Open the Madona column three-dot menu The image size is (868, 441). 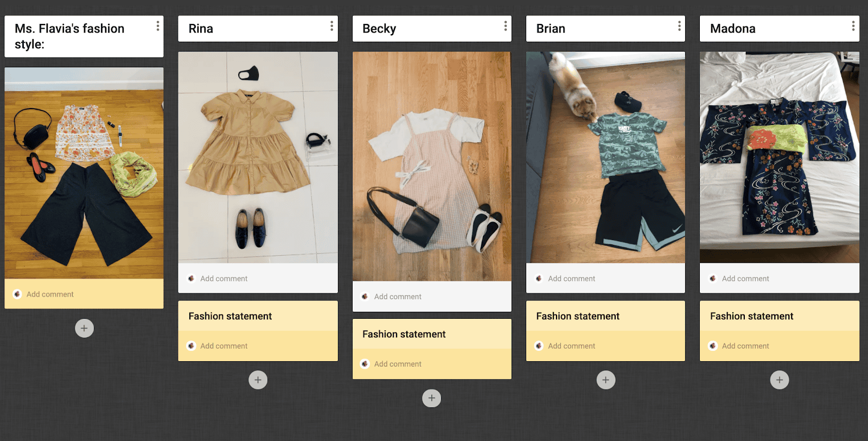point(853,26)
